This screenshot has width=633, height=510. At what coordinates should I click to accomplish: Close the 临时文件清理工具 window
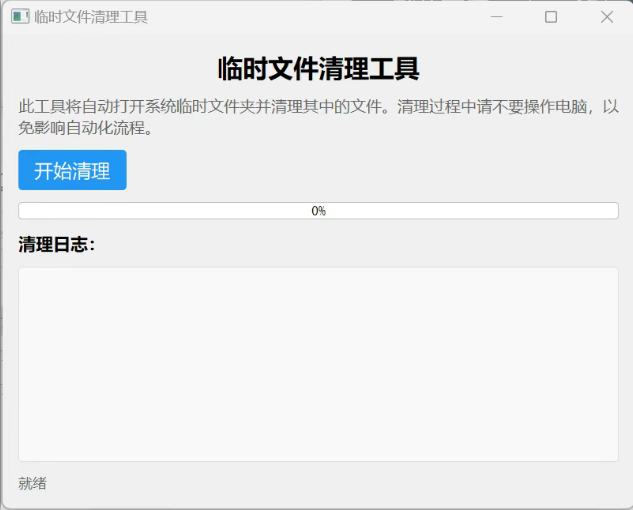pyautogui.click(x=606, y=17)
